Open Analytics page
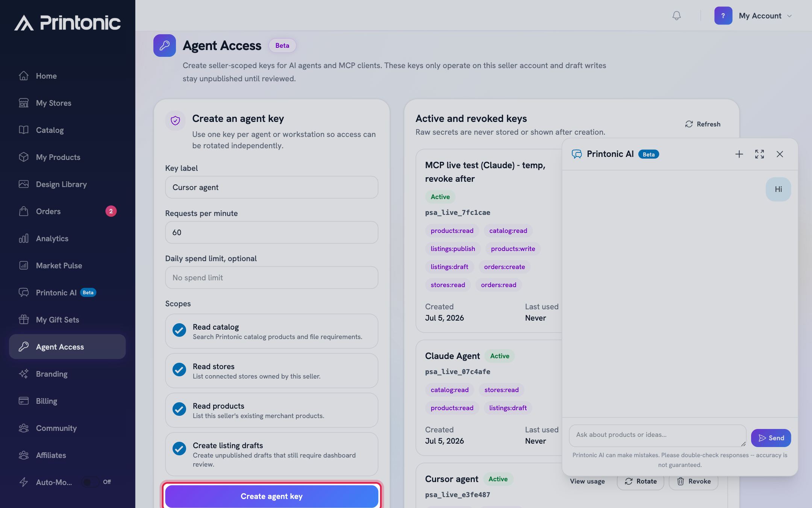 67,238
